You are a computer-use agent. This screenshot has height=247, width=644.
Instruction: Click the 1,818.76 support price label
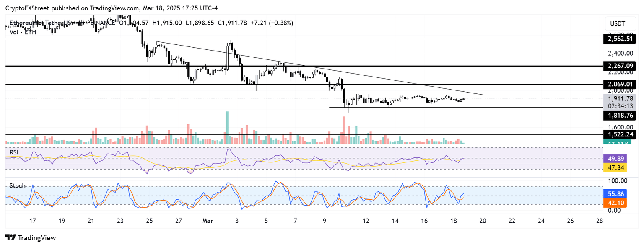[x=621, y=116]
